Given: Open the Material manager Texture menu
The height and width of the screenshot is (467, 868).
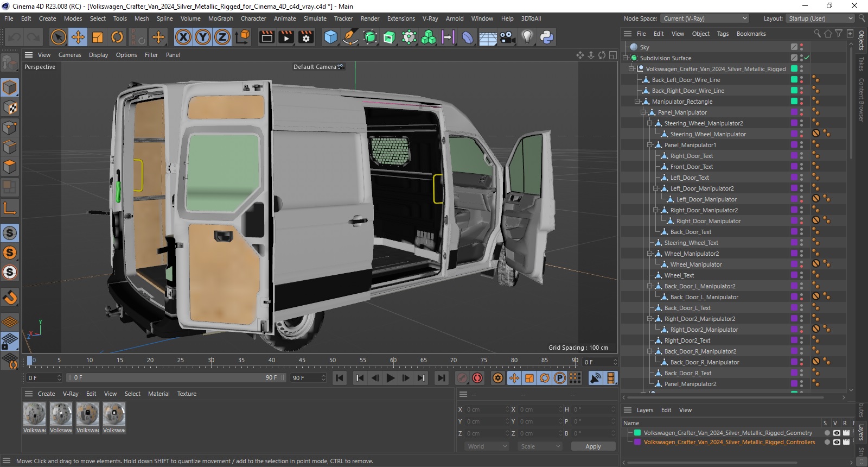Looking at the screenshot, I should click(187, 394).
